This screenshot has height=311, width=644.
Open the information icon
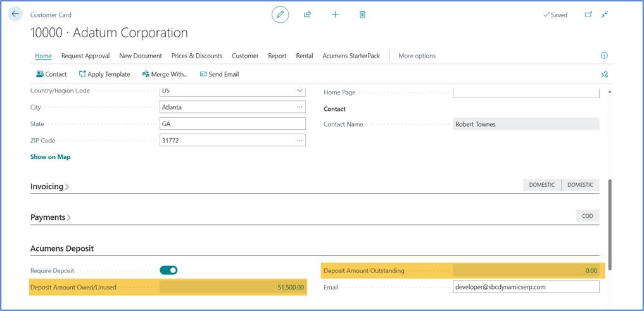[x=604, y=56]
